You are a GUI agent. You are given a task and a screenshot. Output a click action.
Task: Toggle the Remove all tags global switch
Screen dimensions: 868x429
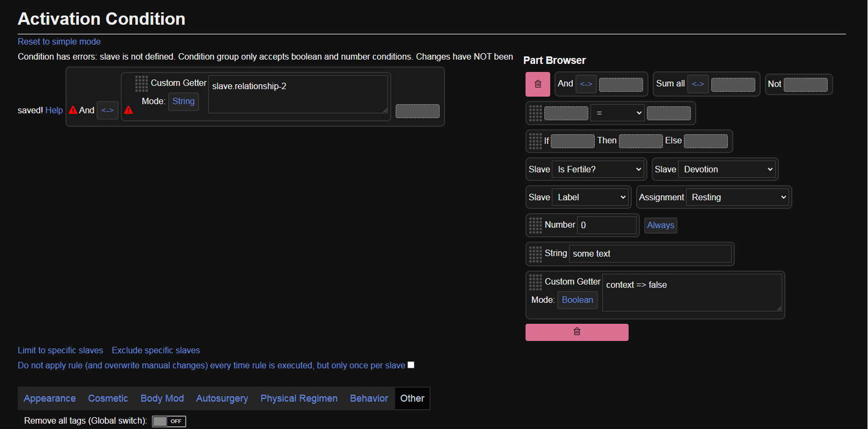click(x=169, y=421)
